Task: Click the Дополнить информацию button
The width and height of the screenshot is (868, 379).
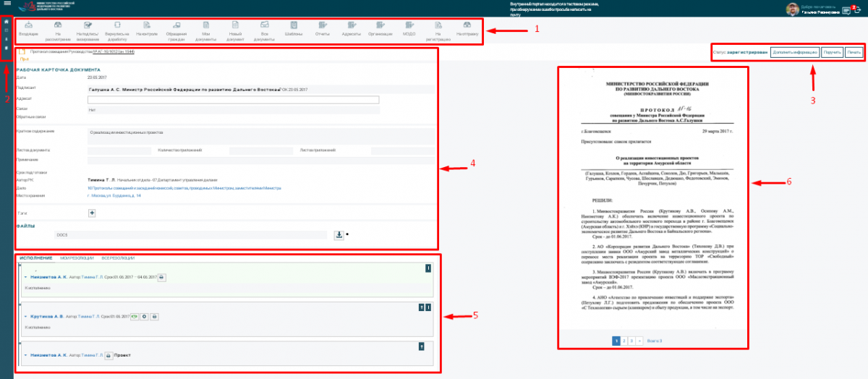Action: click(790, 53)
